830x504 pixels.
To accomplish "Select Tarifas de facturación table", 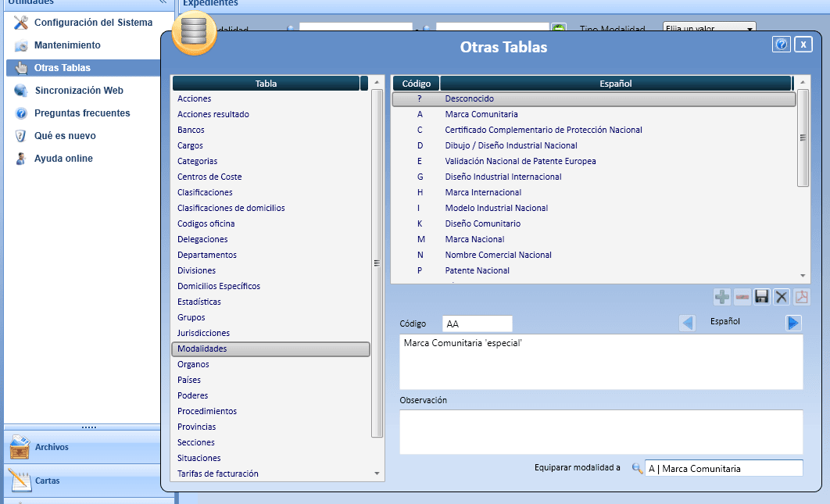I will point(271,474).
